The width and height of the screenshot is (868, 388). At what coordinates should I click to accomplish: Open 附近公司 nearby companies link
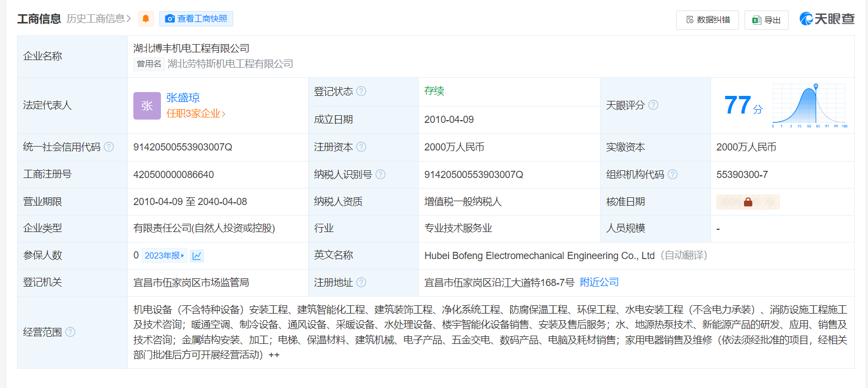click(600, 283)
